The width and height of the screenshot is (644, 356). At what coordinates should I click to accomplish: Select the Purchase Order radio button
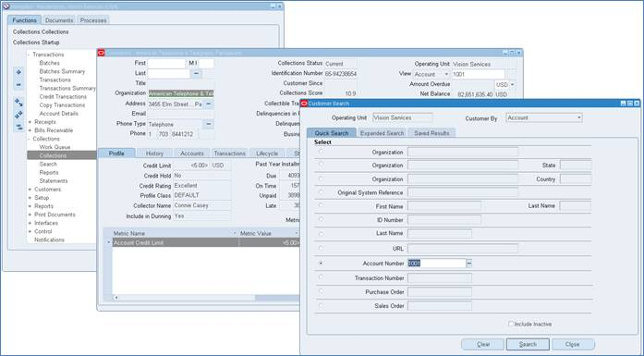click(321, 291)
